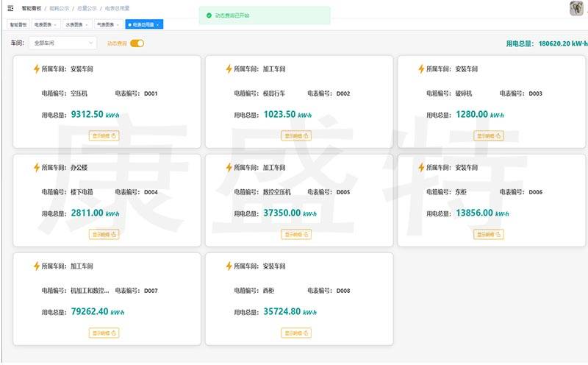This screenshot has width=588, height=365.
Task: Switch to the 气表图表 tab
Action: tap(108, 25)
